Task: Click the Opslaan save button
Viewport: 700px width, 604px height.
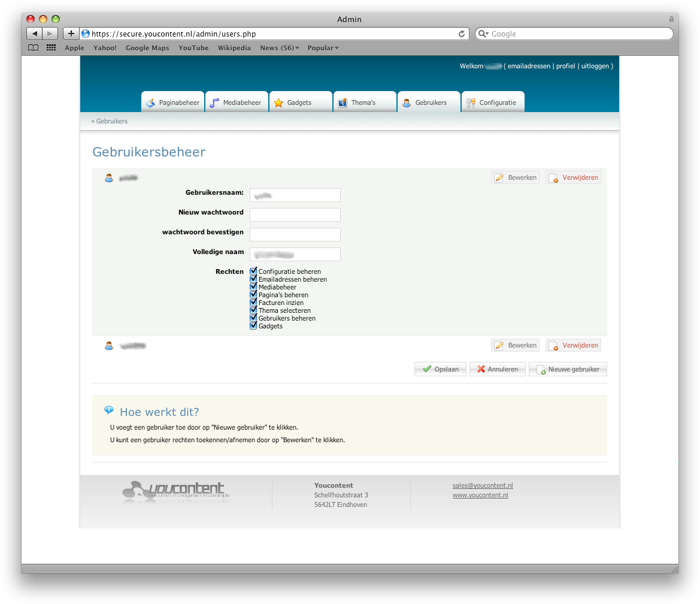Action: (440, 369)
